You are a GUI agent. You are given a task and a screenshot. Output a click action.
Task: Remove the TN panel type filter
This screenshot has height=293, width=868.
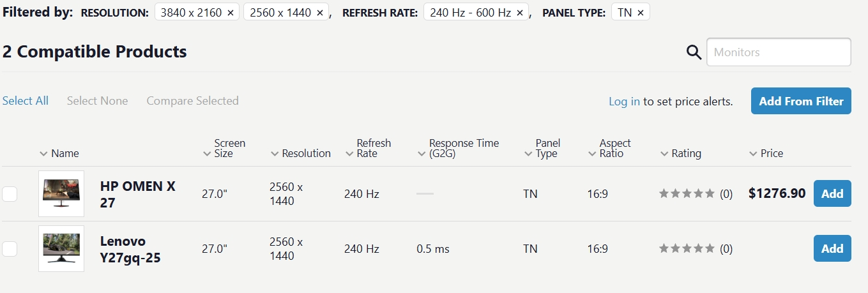click(x=641, y=13)
